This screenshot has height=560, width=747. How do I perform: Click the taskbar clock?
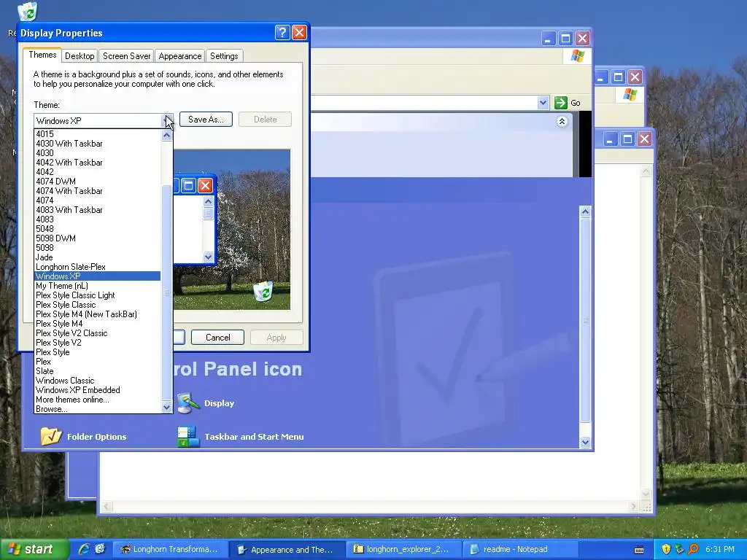(720, 549)
